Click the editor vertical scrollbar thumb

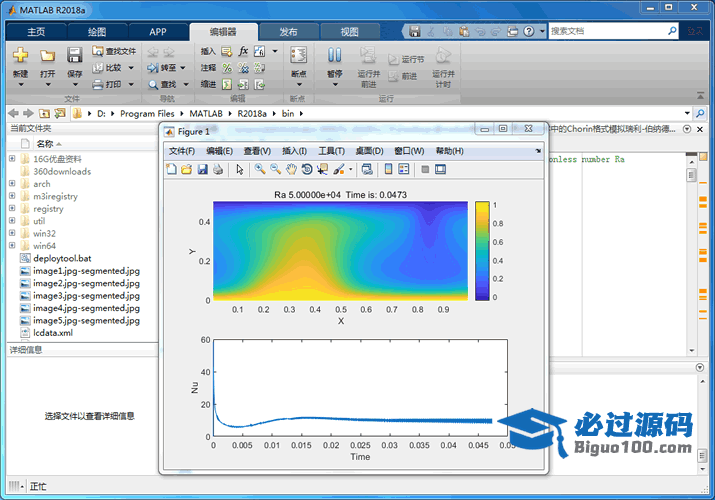[x=692, y=175]
